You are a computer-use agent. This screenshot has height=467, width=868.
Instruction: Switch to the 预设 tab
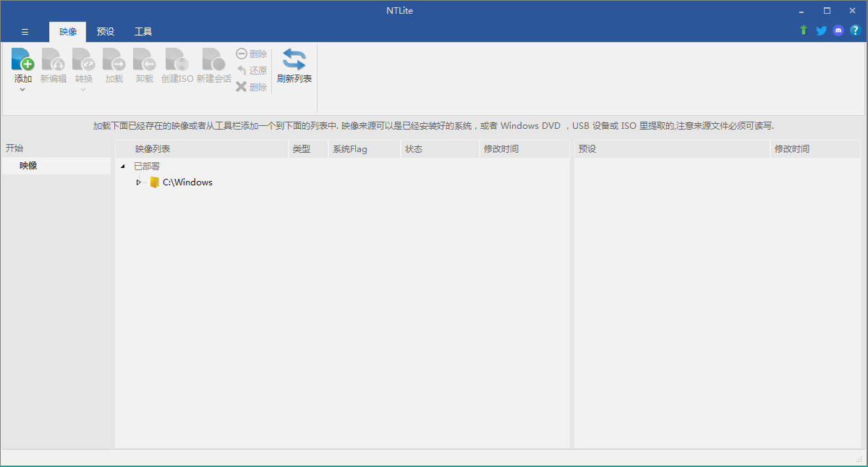[106, 32]
